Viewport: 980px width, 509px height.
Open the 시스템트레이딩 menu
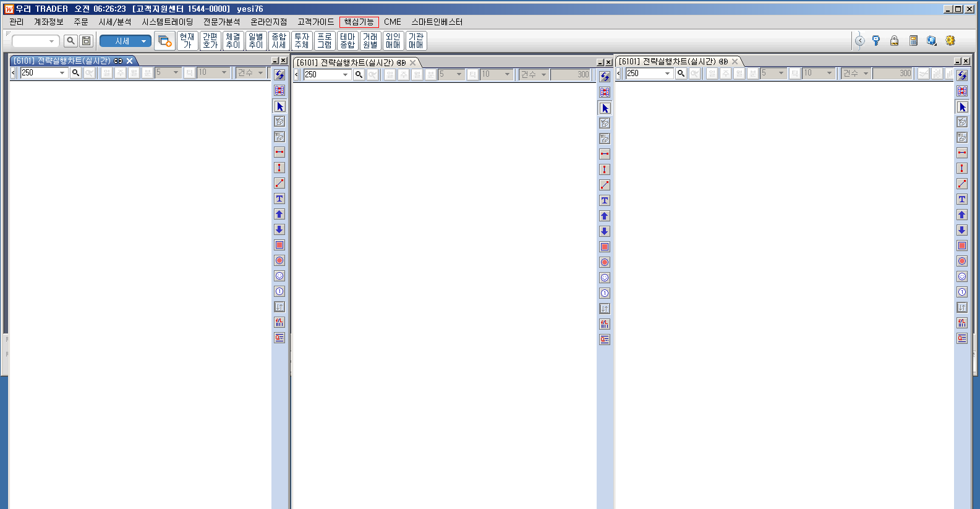point(168,22)
